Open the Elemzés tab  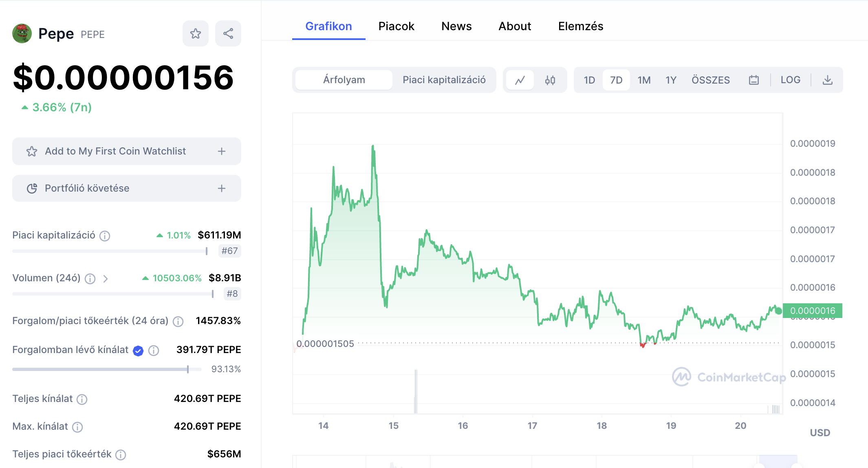tap(581, 26)
